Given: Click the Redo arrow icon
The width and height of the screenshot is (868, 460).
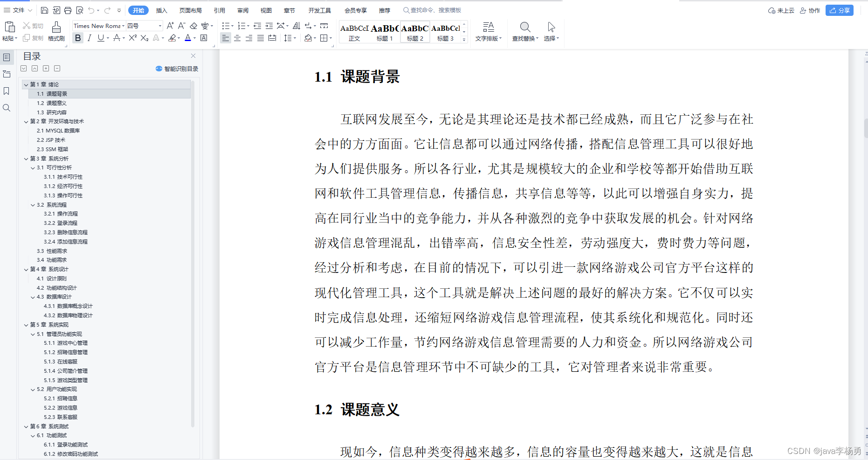Looking at the screenshot, I should [107, 10].
